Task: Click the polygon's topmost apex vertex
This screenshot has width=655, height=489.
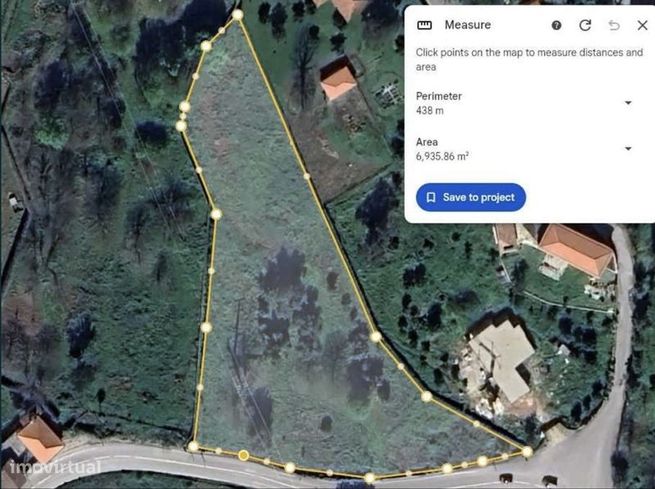Action: click(237, 15)
